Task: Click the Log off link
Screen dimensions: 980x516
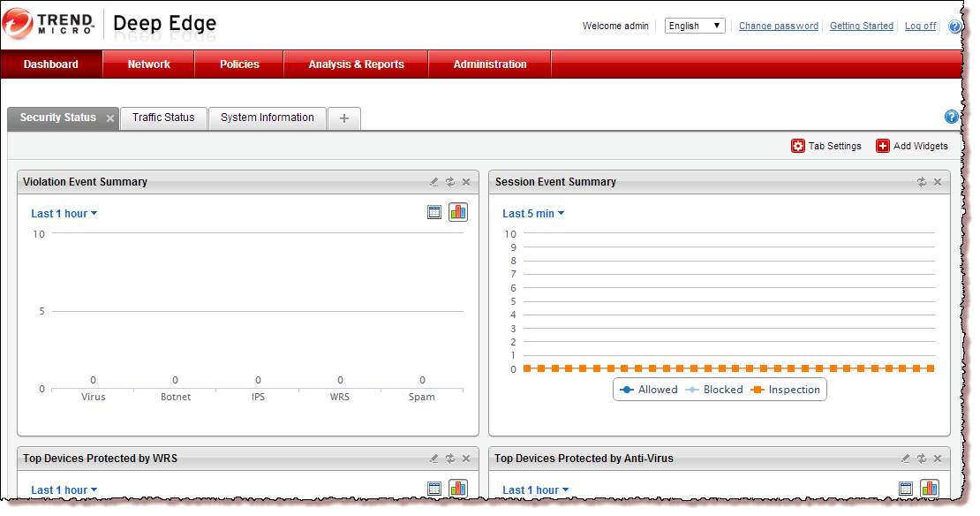Action: pyautogui.click(x=920, y=27)
